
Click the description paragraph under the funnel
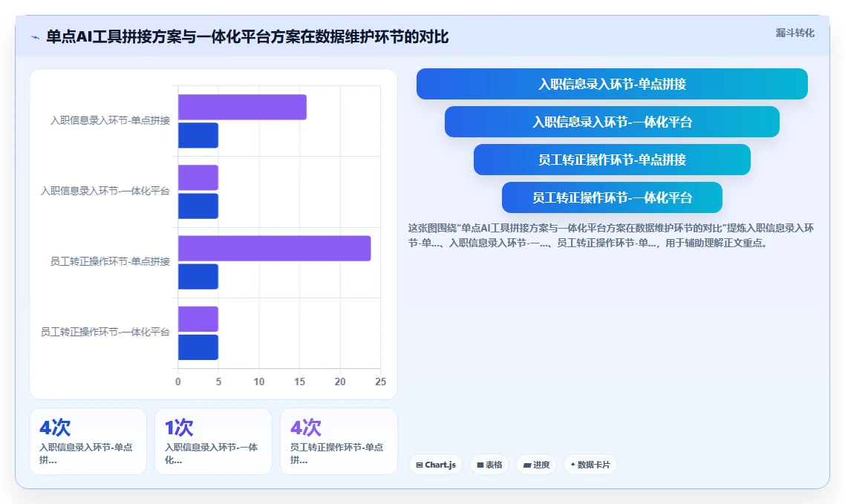611,235
